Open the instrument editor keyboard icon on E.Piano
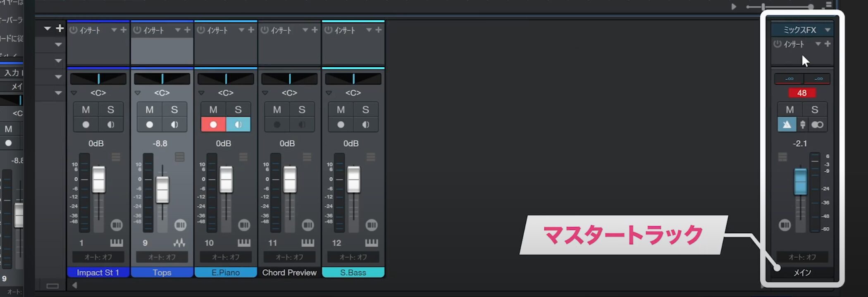This screenshot has width=868, height=297. point(244,243)
